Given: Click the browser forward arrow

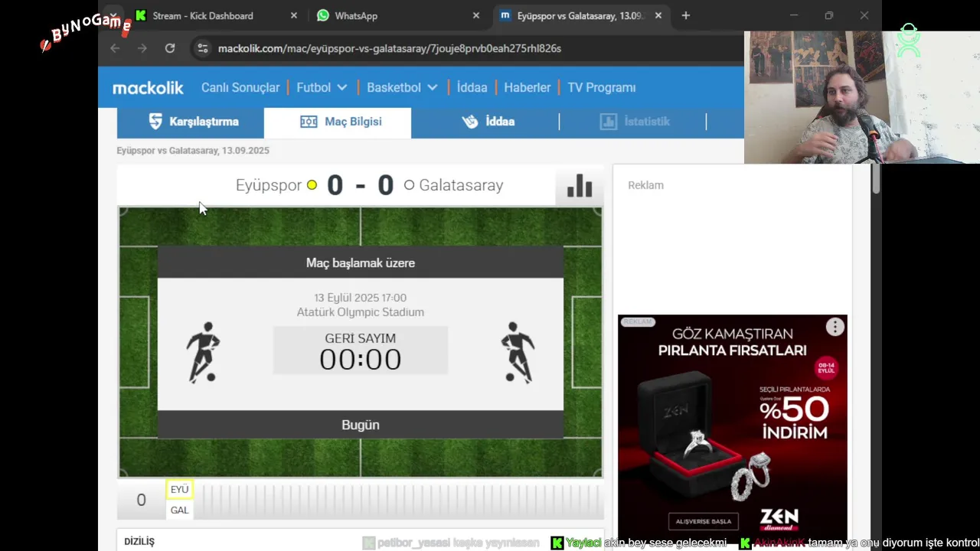Looking at the screenshot, I should pos(142,48).
